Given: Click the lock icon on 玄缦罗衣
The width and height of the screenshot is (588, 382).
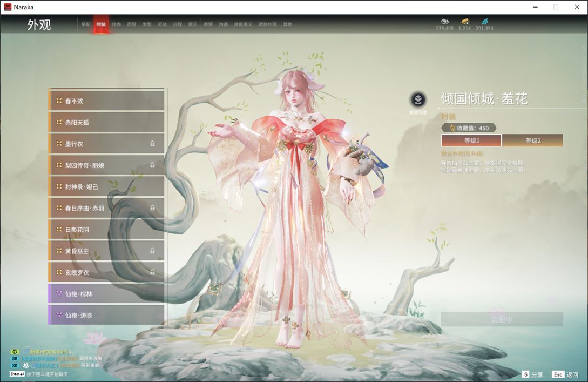Looking at the screenshot, I should click(152, 272).
